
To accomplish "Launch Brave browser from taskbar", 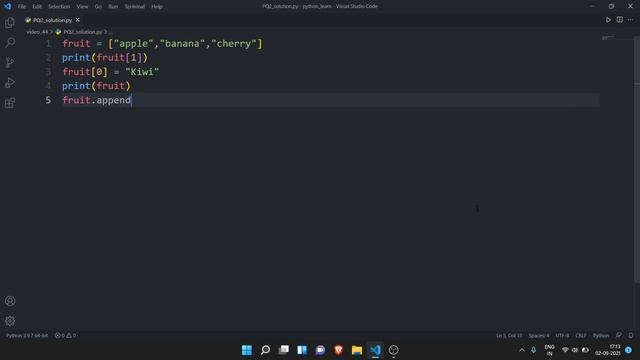I will pyautogui.click(x=338, y=350).
